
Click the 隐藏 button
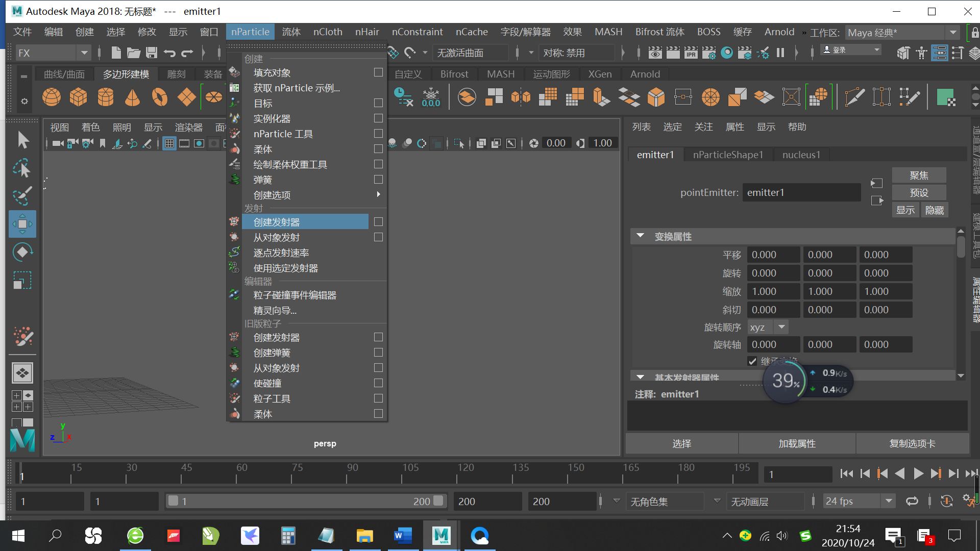click(x=934, y=210)
